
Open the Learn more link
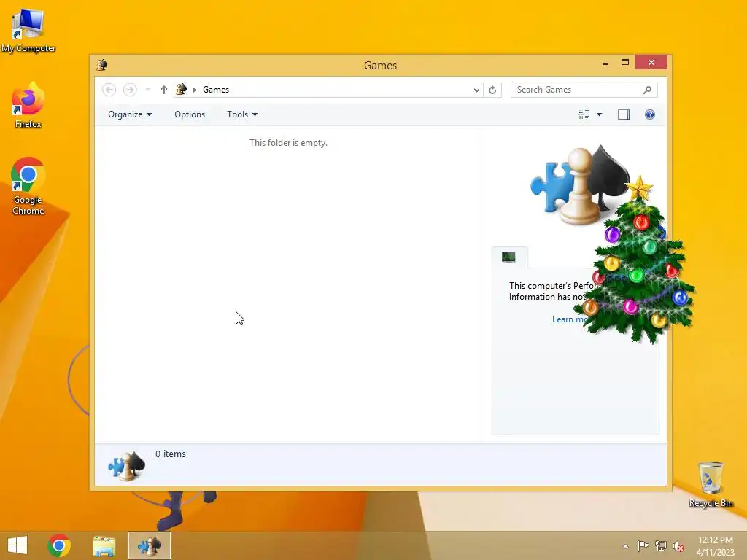[x=570, y=319]
